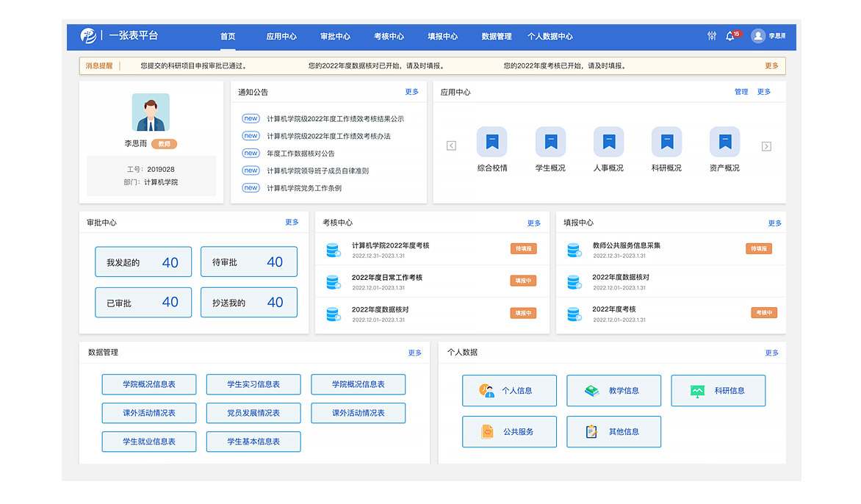Click the 一张表平台 logo icon

88,35
